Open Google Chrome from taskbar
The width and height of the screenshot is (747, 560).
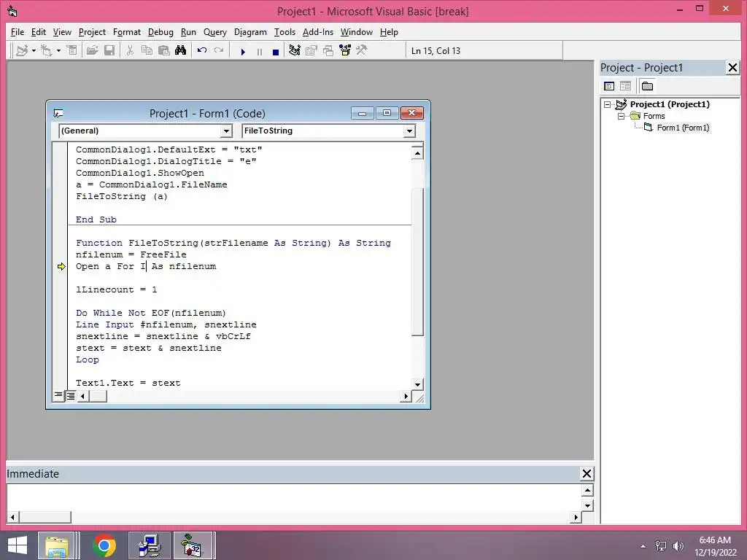[104, 545]
